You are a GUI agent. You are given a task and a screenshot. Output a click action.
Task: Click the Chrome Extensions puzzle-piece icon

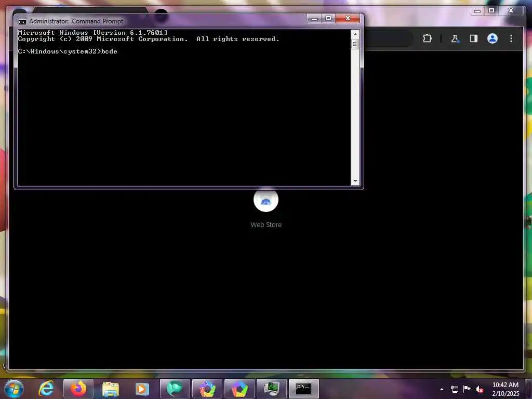[427, 38]
